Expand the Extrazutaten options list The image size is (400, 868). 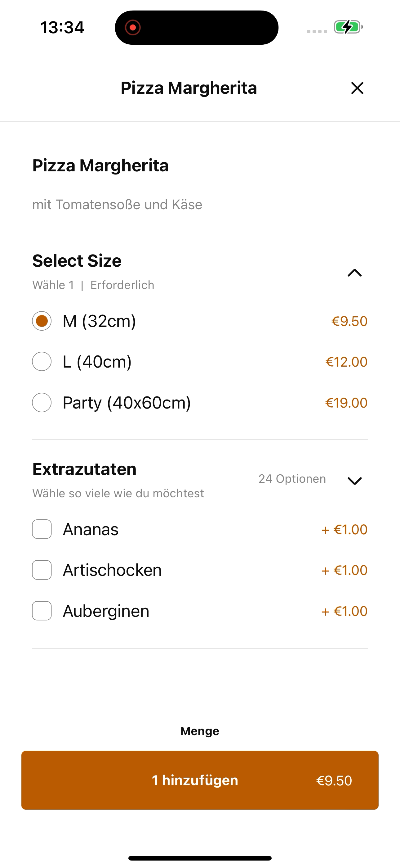click(354, 481)
